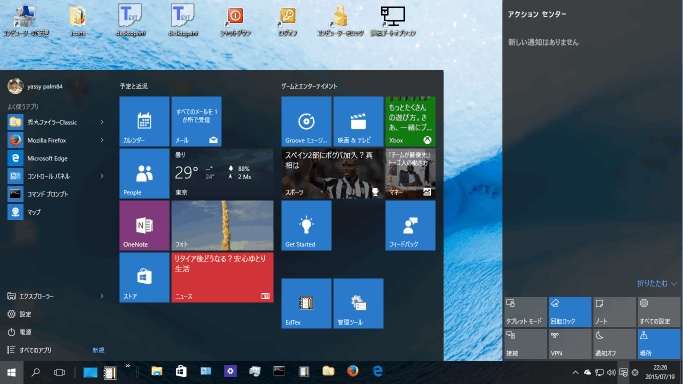The width and height of the screenshot is (683, 384).
Task: Open the 映画 & テレビ tile
Action: click(x=358, y=121)
